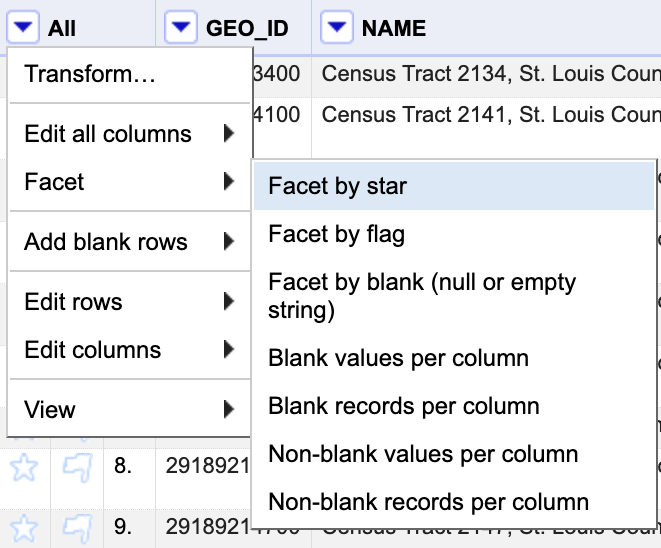The image size is (661, 548).
Task: Flag row 9
Action: click(x=77, y=524)
